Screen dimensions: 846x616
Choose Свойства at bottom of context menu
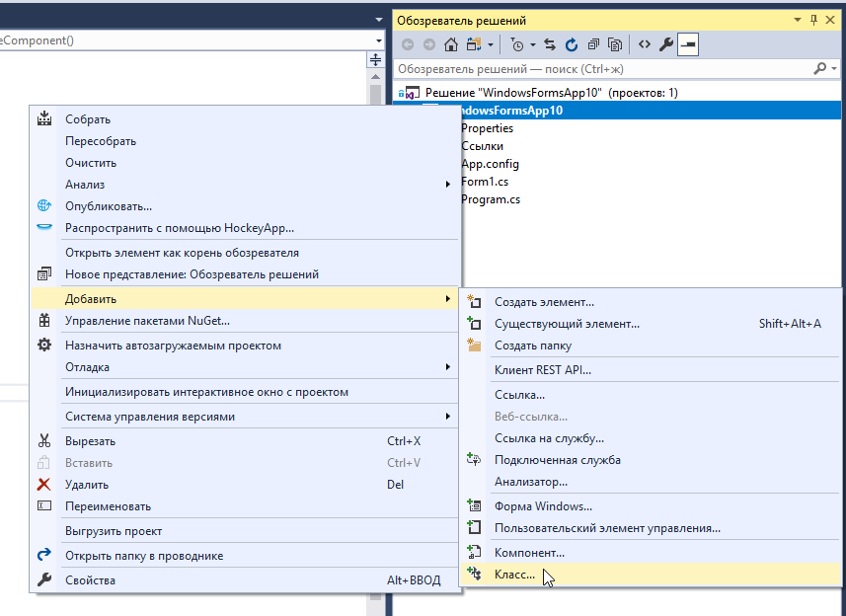coord(90,580)
